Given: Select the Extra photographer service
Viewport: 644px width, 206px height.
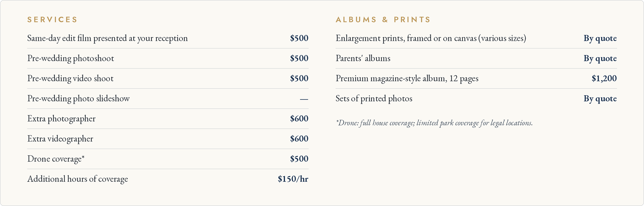Looking at the screenshot, I should point(61,119).
